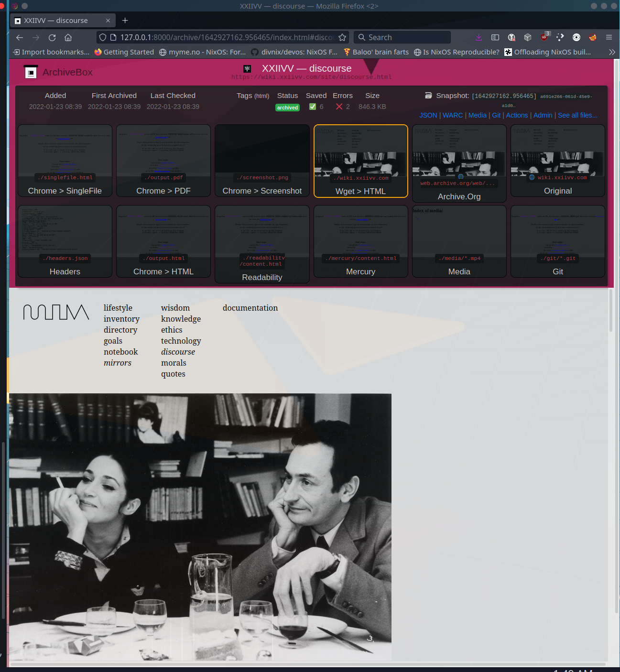Click the green archived status badge

287,108
